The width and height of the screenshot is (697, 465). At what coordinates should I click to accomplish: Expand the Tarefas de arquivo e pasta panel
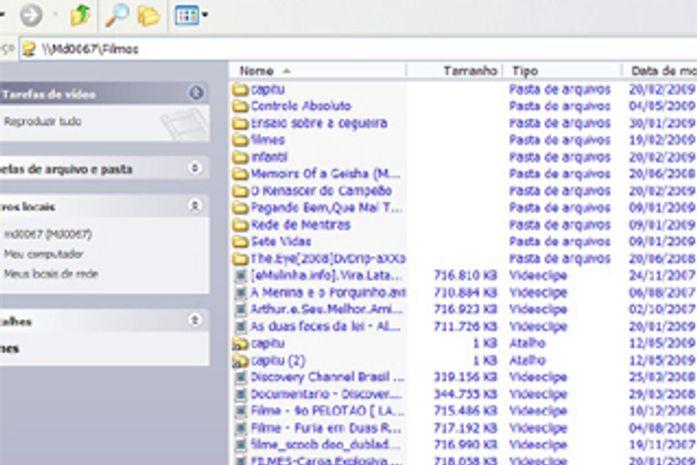195,168
